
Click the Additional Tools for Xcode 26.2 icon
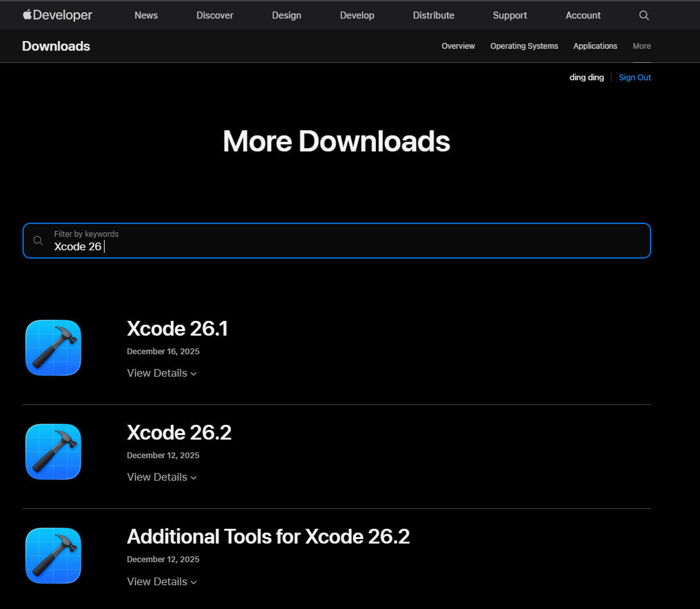(x=53, y=556)
